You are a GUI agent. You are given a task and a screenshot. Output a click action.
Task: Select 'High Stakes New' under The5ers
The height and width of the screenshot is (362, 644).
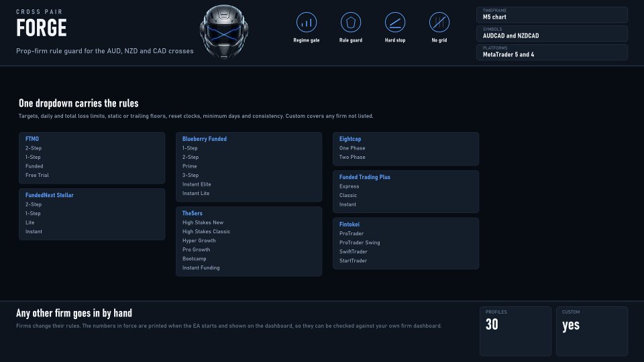pos(203,223)
